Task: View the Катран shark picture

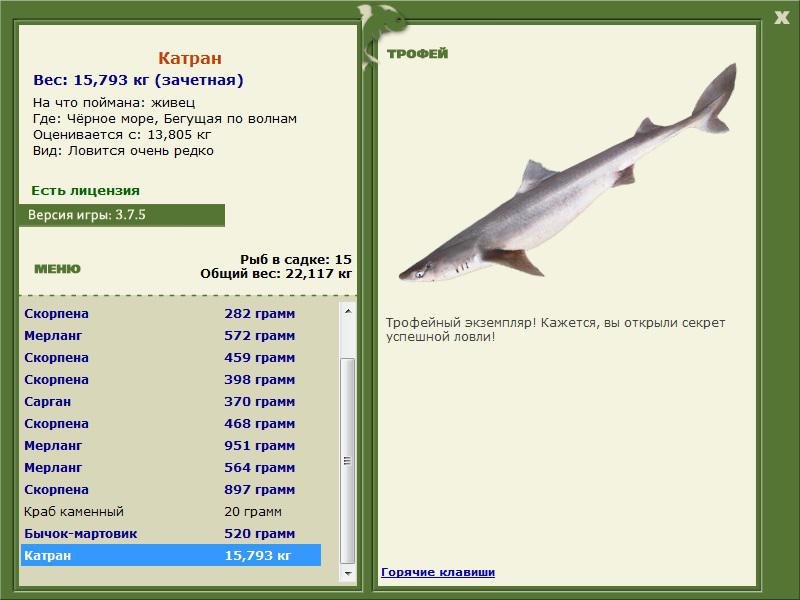Action: click(567, 173)
